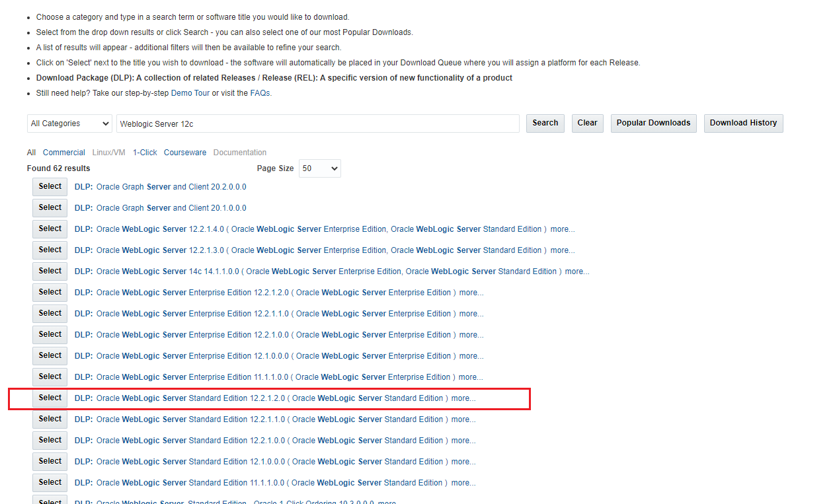The height and width of the screenshot is (504, 835).
Task: Select Oracle WebLogic Server 14c 14.1.1.0.0
Action: 50,271
